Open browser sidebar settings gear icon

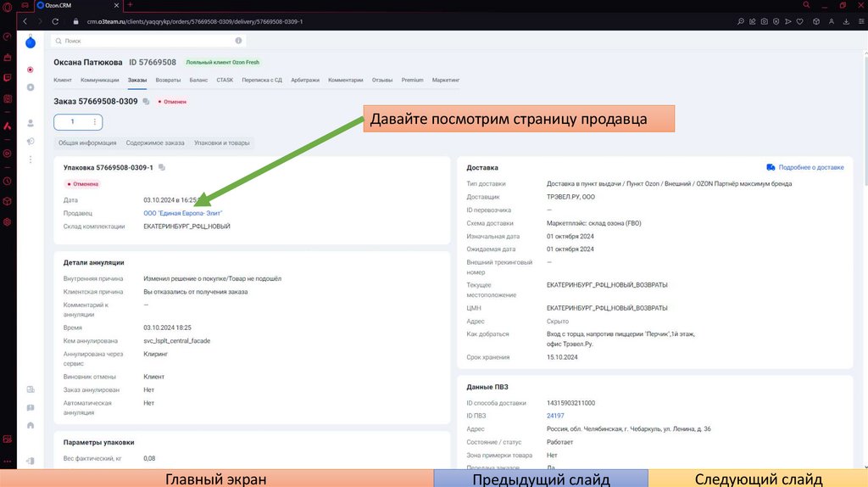click(7, 221)
